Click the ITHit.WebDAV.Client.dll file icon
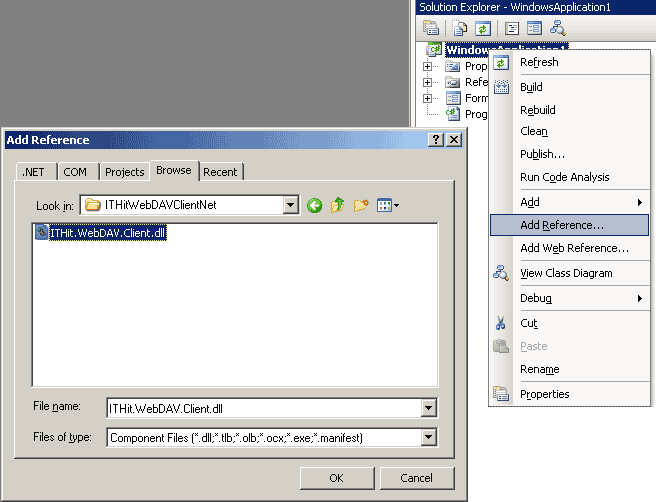The image size is (656, 502). [x=41, y=232]
